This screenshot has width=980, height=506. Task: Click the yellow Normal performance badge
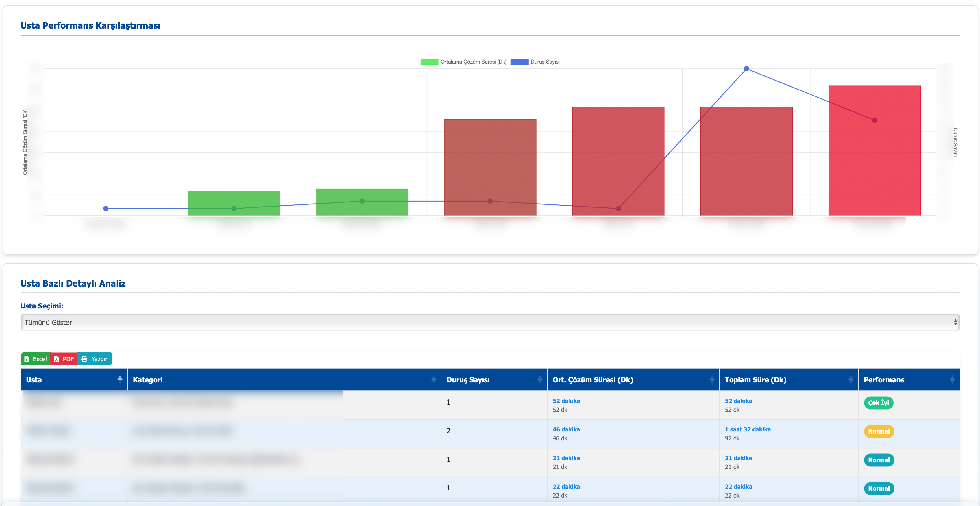tap(879, 431)
